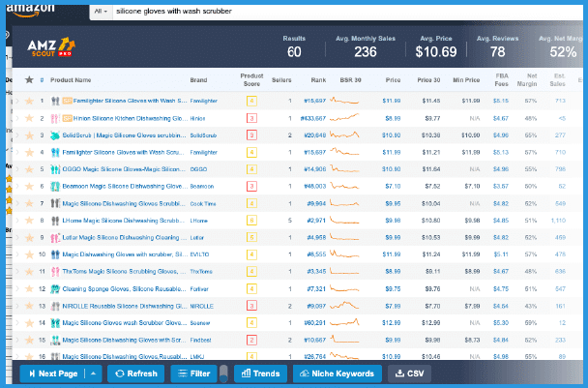The height and width of the screenshot is (388, 588).
Task: Sort by Brand column header
Action: tap(198, 80)
